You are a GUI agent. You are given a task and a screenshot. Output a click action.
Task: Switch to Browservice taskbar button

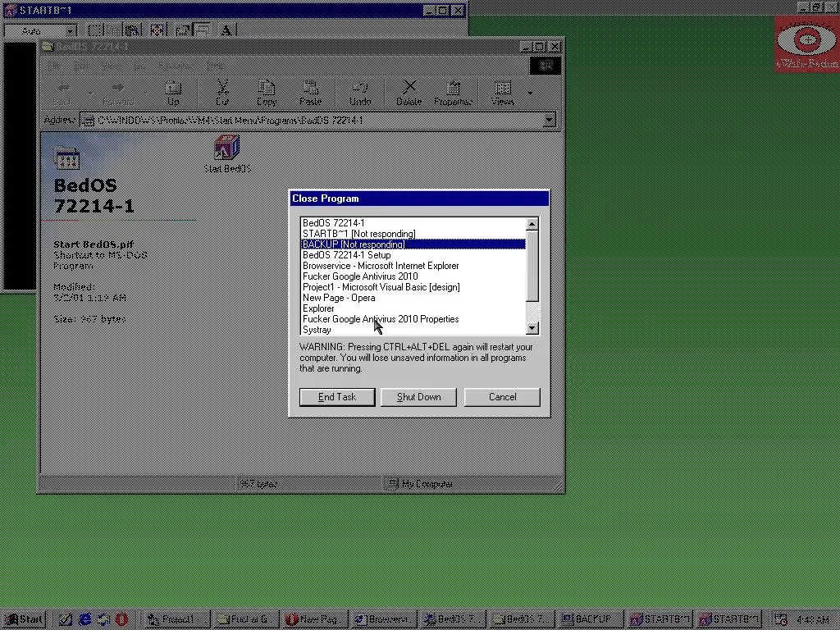click(x=384, y=619)
